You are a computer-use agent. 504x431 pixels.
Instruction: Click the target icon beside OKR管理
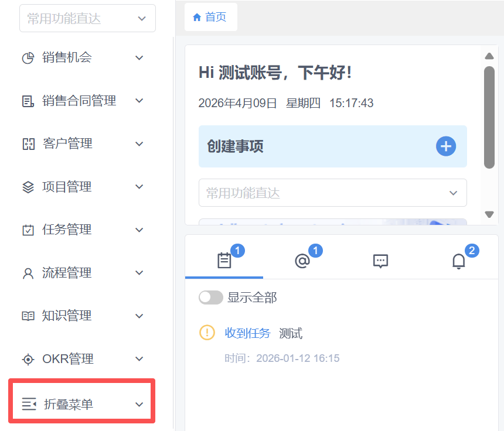tap(28, 359)
